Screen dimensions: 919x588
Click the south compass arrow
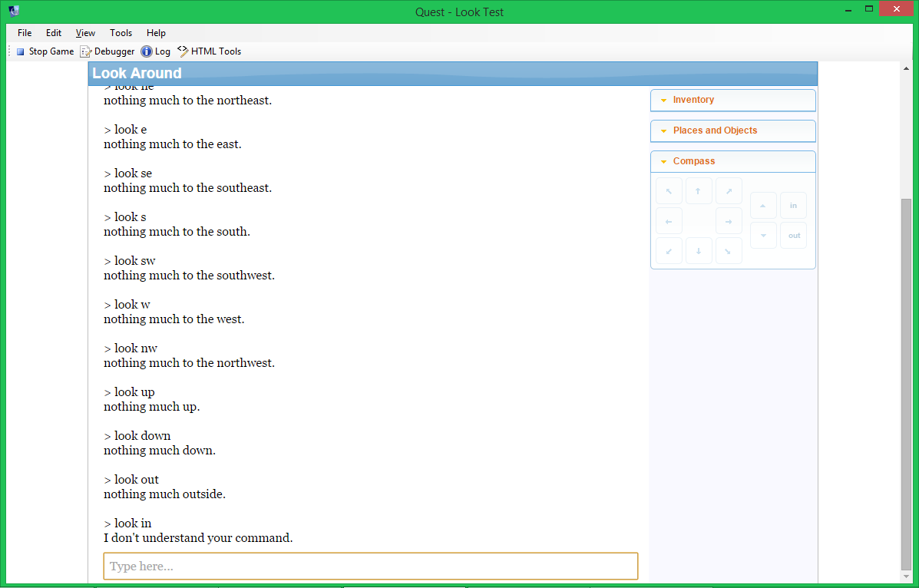699,251
